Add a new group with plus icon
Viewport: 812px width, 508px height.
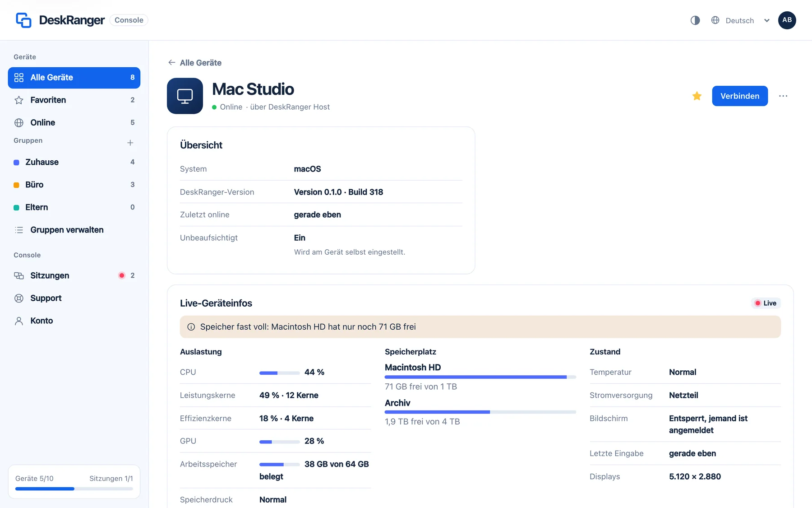130,143
